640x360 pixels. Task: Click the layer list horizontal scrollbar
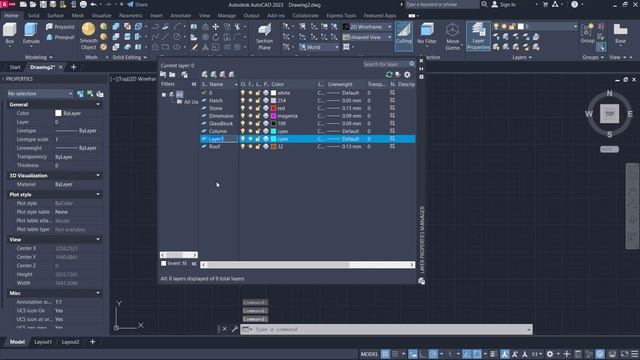308,265
